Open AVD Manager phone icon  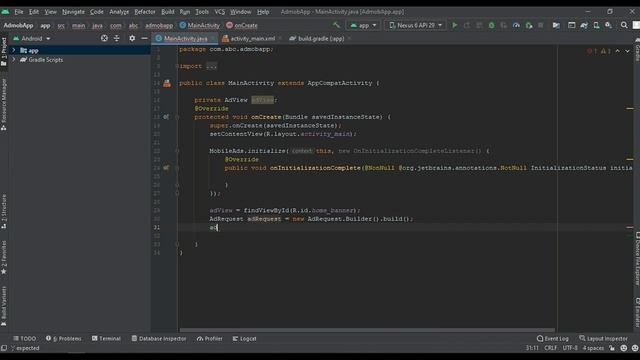click(x=596, y=25)
